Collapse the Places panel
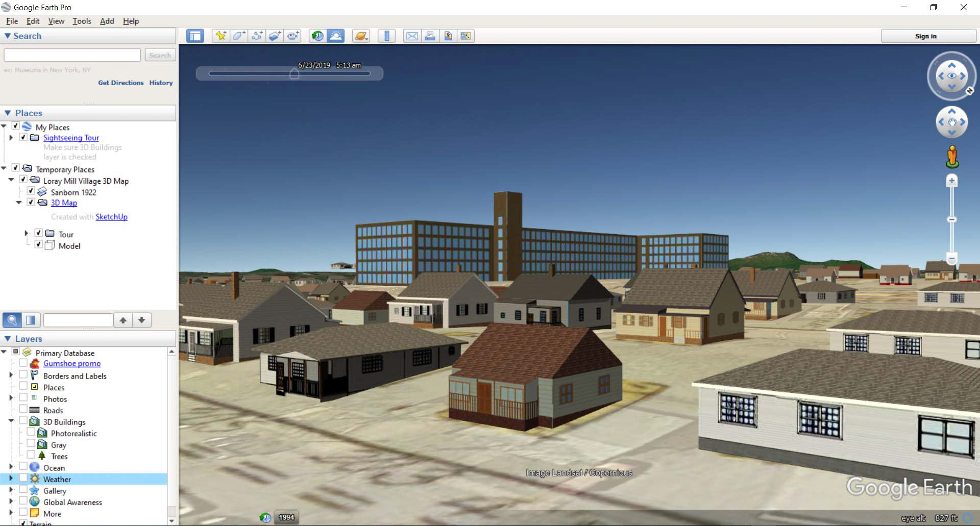Image resolution: width=980 pixels, height=526 pixels. pyautogui.click(x=8, y=113)
